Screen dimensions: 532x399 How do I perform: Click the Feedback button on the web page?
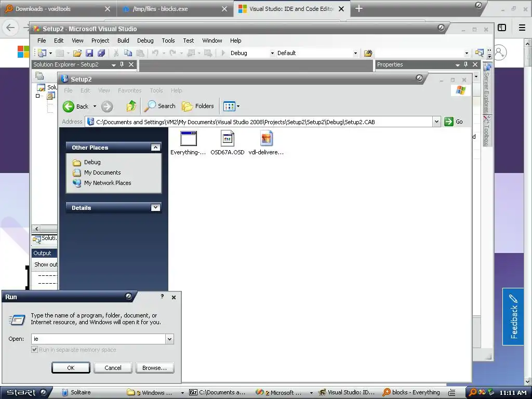click(513, 316)
